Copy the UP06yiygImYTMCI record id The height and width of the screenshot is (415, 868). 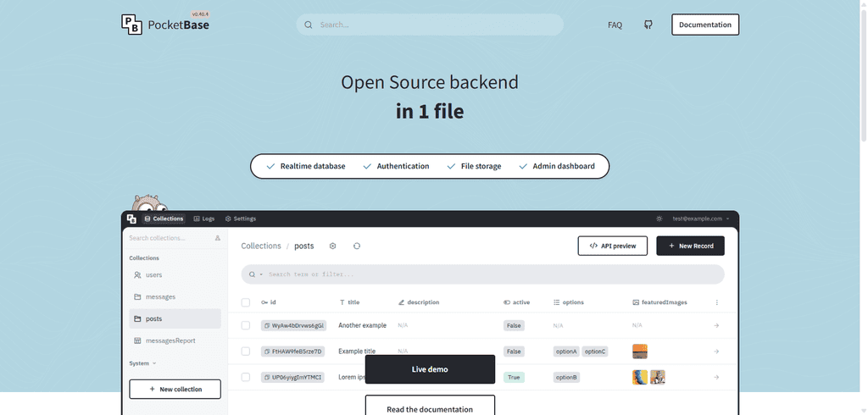point(267,378)
